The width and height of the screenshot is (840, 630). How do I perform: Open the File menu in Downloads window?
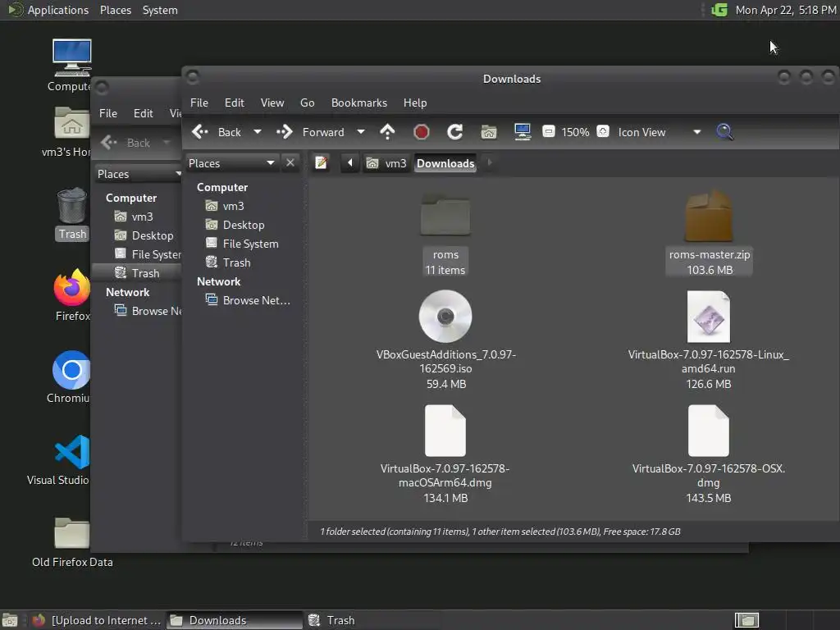point(199,103)
